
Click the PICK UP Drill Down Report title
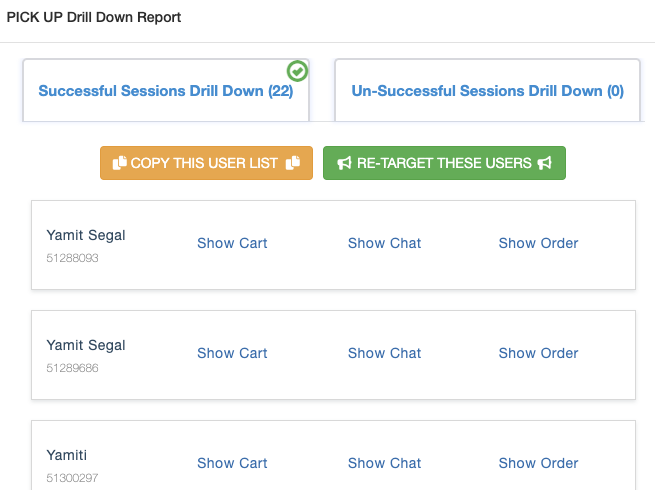(94, 18)
